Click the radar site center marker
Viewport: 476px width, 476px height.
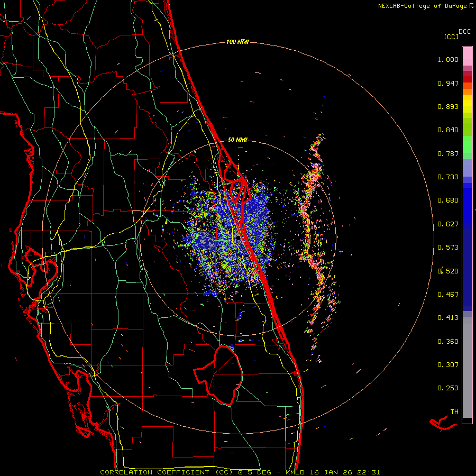point(237,239)
